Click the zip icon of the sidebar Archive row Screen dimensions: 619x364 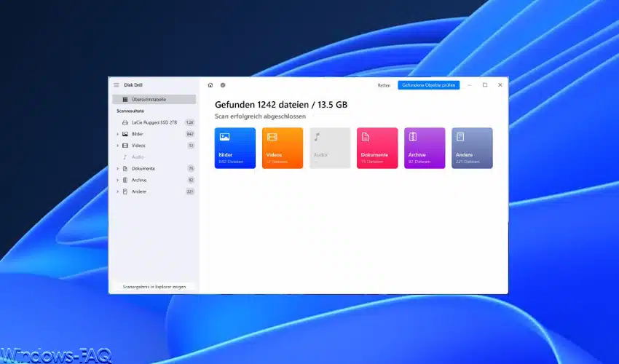coord(125,180)
